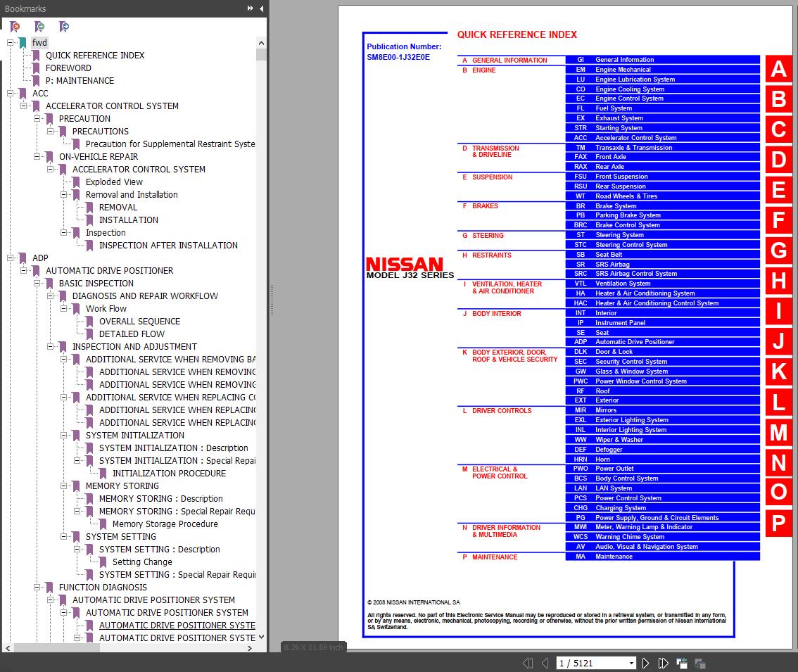Click the red P section tab
Image resolution: width=798 pixels, height=672 pixels.
779,523
